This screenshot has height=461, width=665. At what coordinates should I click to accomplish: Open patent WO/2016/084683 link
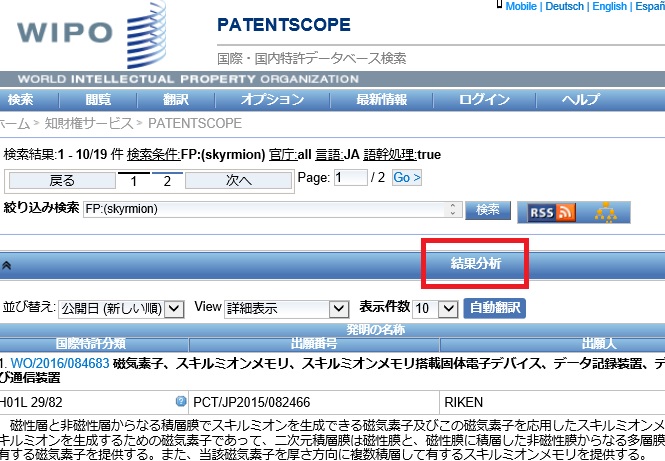click(x=60, y=363)
